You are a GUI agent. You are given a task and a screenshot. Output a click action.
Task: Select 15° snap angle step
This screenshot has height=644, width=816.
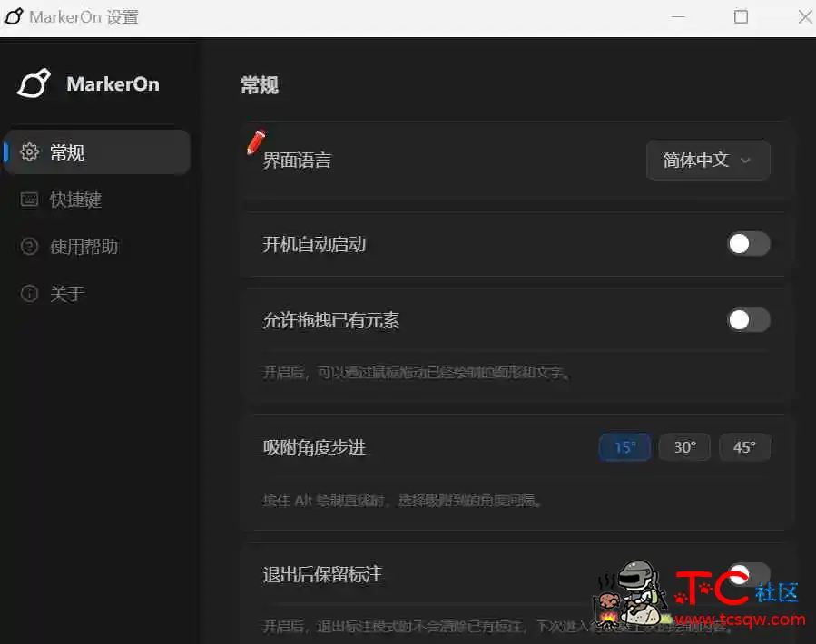(625, 447)
